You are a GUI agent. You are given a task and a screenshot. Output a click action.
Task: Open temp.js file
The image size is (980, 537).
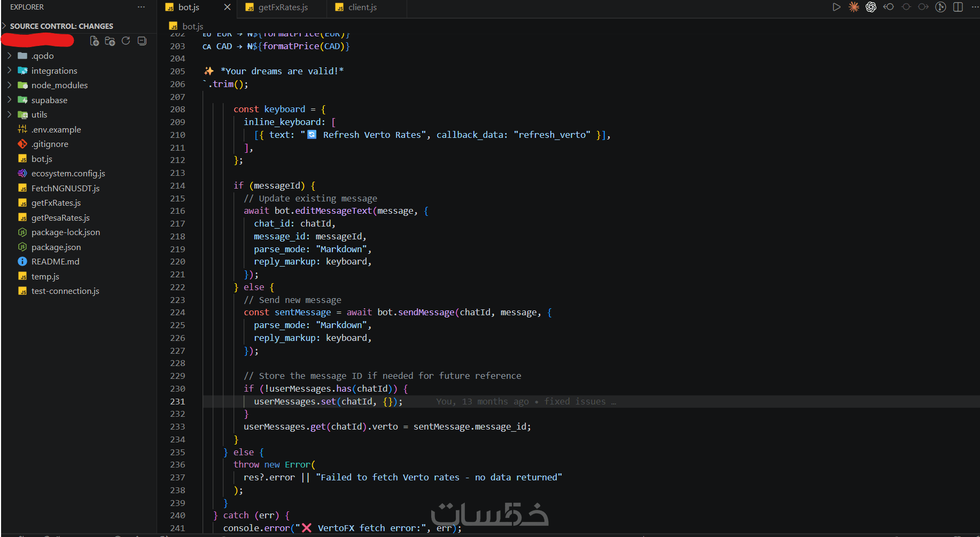point(45,276)
